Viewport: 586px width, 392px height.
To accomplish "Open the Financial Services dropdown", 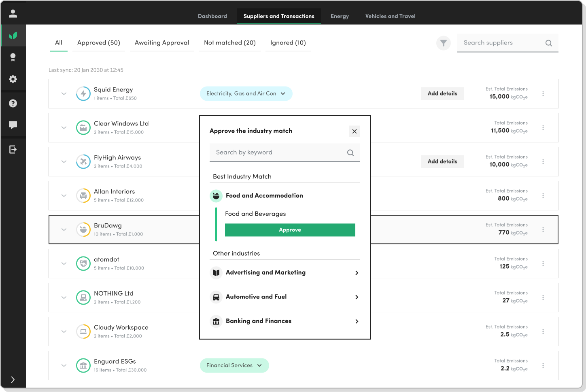I will click(x=234, y=365).
